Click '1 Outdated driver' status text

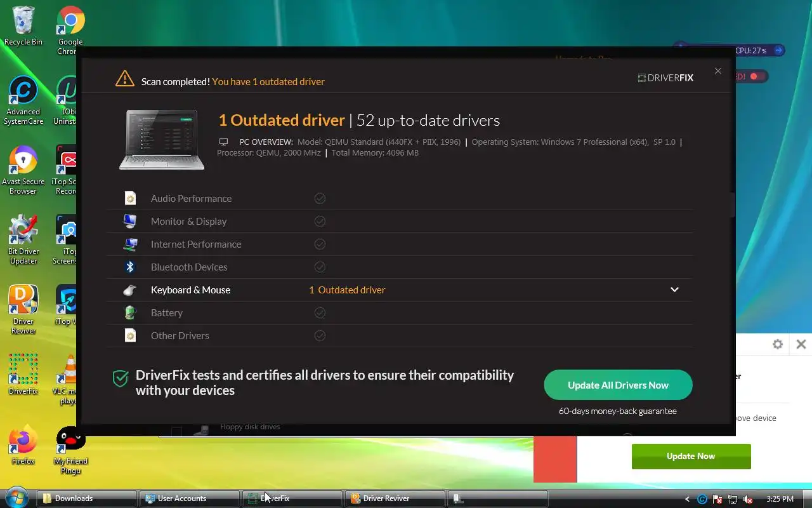coord(347,290)
